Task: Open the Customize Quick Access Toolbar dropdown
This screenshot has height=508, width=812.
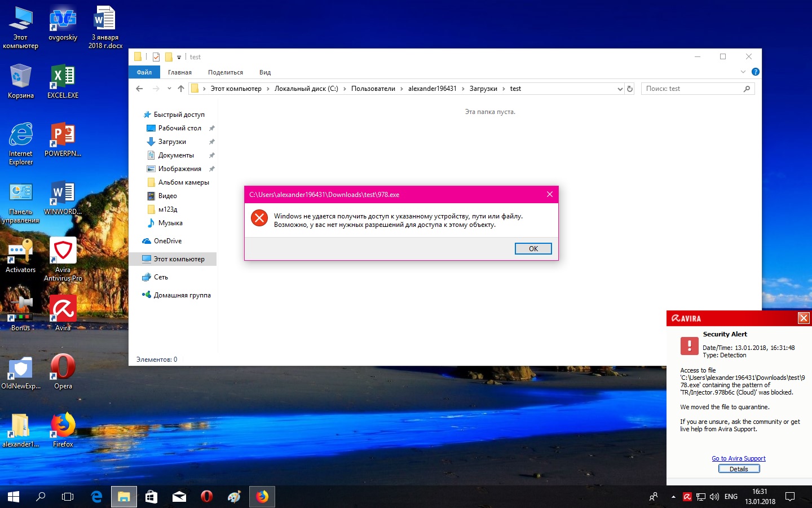Action: click(179, 58)
